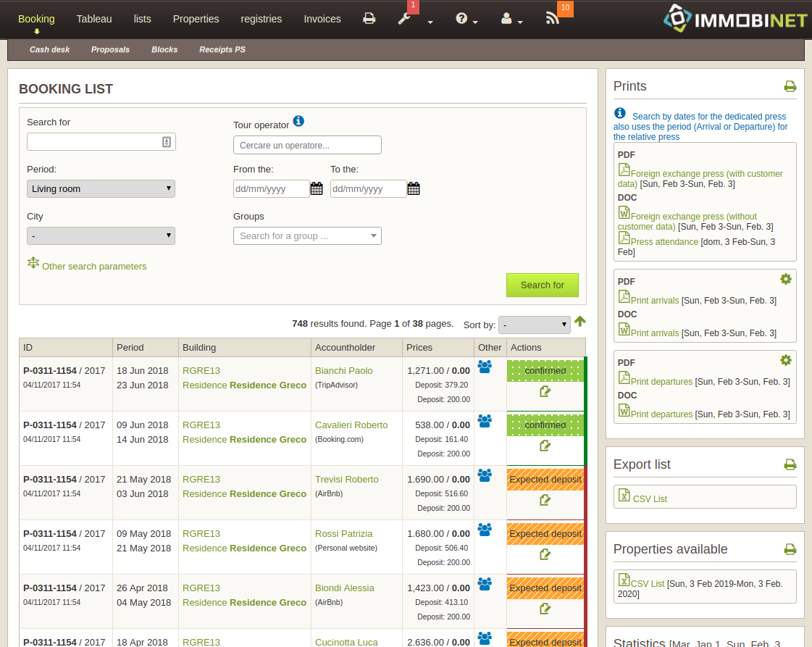Click guests icon for Rossi Patrizia booking

[485, 530]
